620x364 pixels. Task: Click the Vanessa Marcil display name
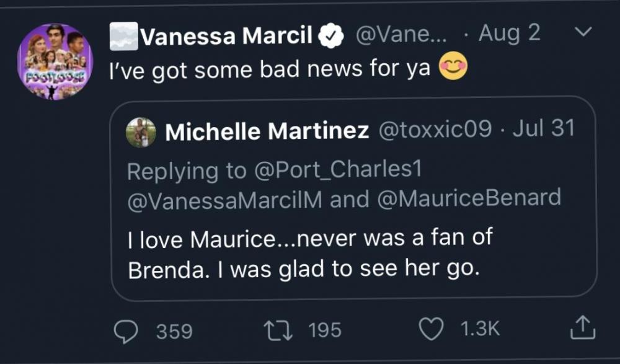pyautogui.click(x=226, y=37)
